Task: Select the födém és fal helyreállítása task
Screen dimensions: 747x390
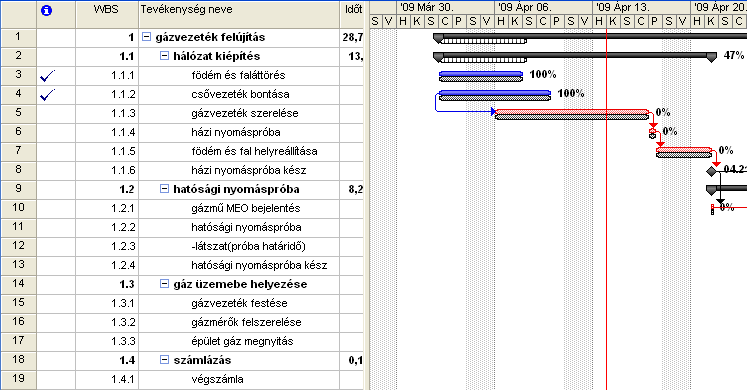Action: pyautogui.click(x=254, y=151)
